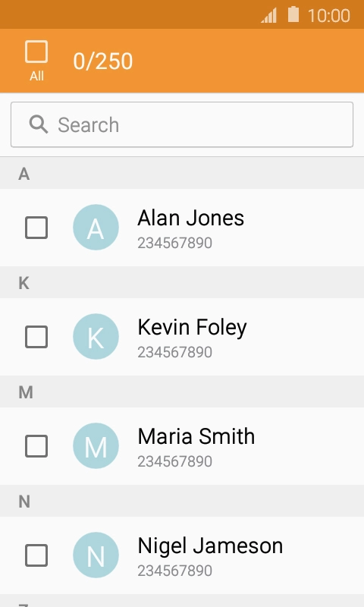Mark Maria Smith's checkbox
364x607 pixels.
click(x=36, y=446)
